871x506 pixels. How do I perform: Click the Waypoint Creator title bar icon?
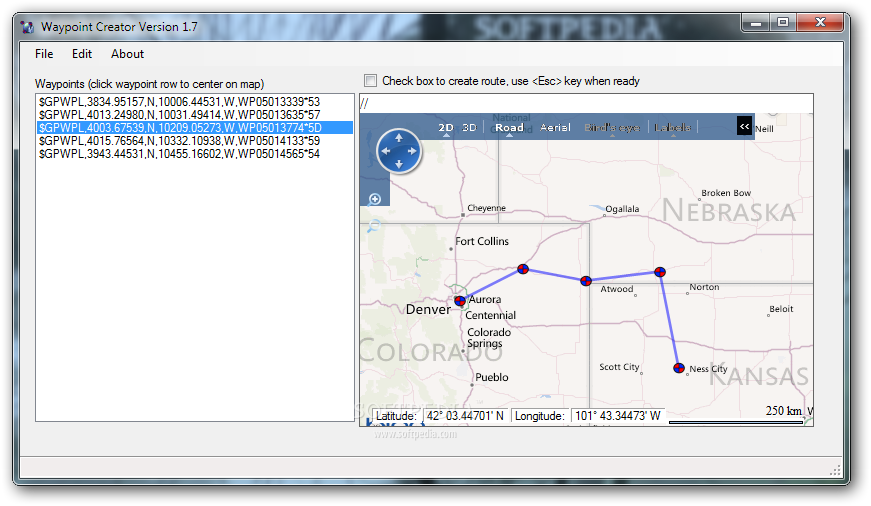[x=27, y=27]
